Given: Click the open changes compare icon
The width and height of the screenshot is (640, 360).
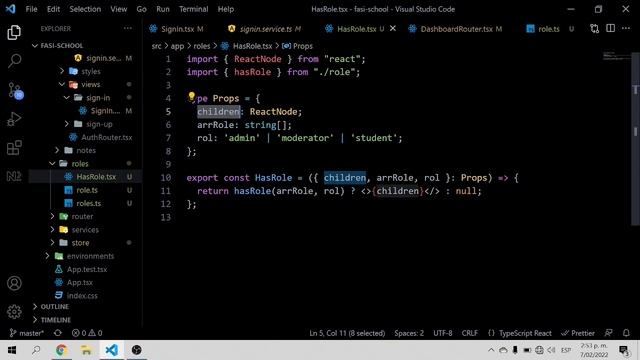Looking at the screenshot, I should 594,29.
